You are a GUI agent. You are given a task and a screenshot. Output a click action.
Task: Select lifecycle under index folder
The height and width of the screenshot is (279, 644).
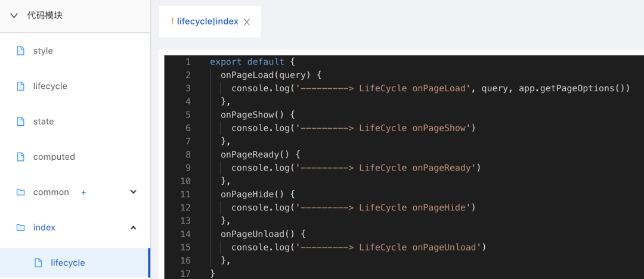coord(68,263)
